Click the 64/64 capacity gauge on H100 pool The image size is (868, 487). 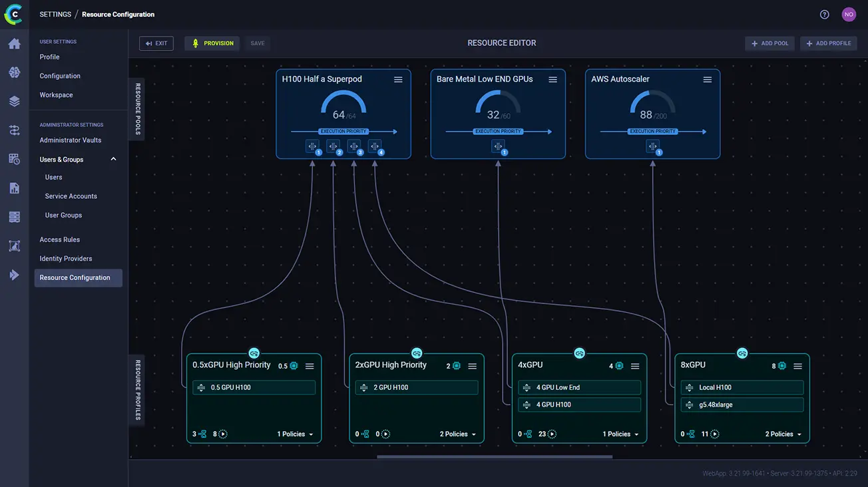[343, 108]
